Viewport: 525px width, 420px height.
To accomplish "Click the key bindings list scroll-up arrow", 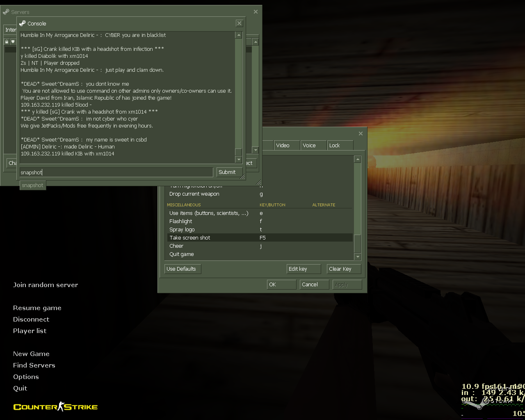I will [x=357, y=159].
